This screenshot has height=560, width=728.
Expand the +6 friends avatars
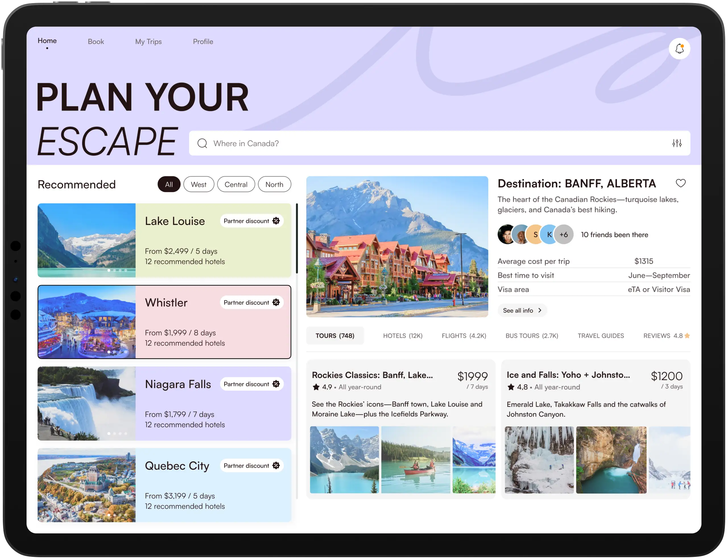point(564,234)
